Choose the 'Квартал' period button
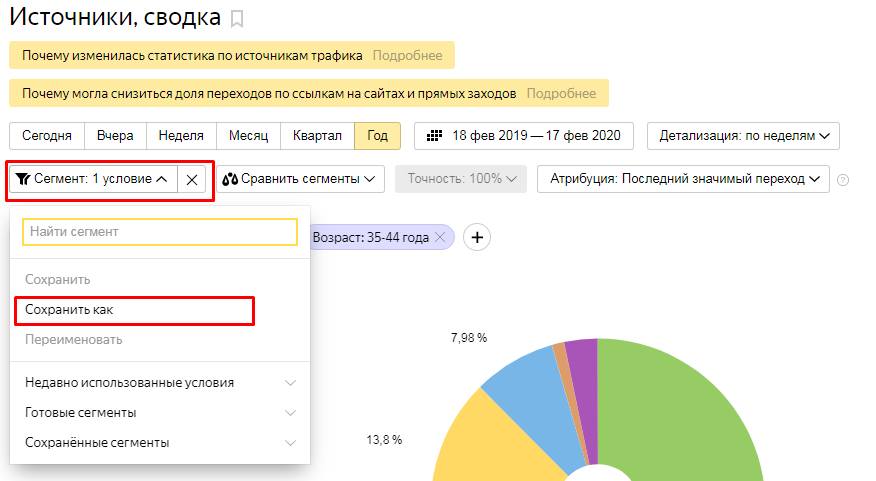Screen dimensions: 876x481 (317, 136)
